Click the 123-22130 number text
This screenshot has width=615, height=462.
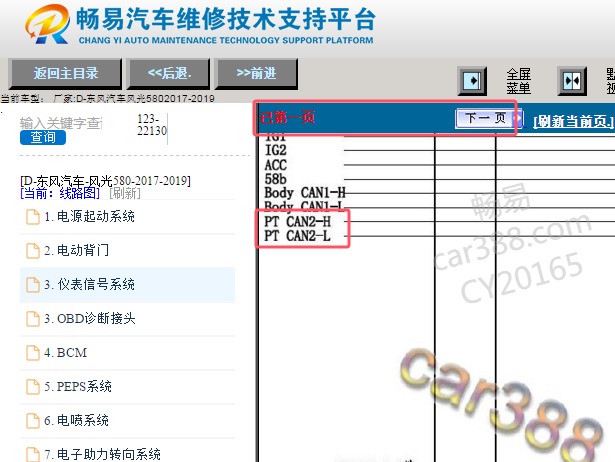click(x=152, y=125)
